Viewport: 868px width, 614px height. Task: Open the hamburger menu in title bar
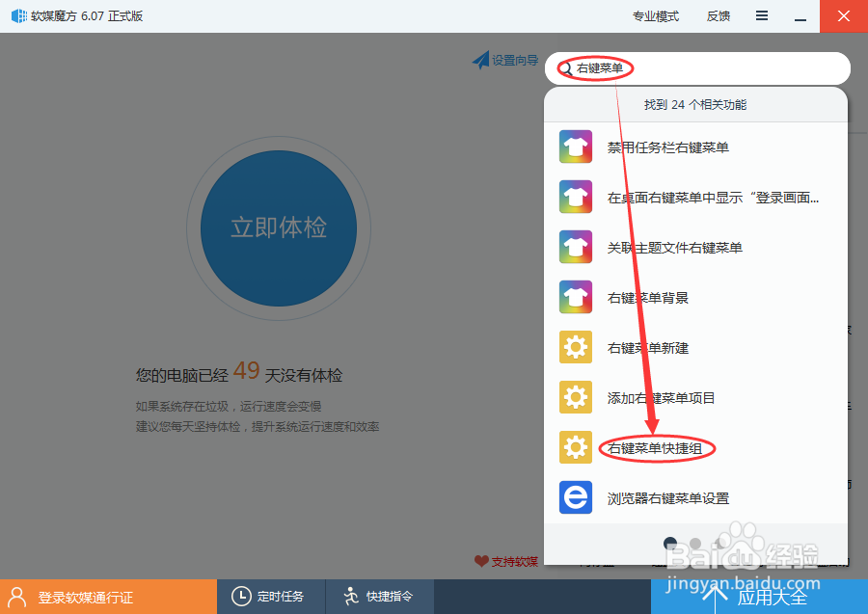pos(762,15)
